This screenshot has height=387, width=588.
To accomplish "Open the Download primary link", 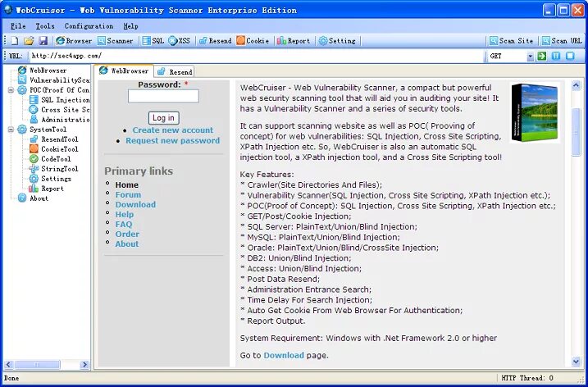I will coord(135,204).
